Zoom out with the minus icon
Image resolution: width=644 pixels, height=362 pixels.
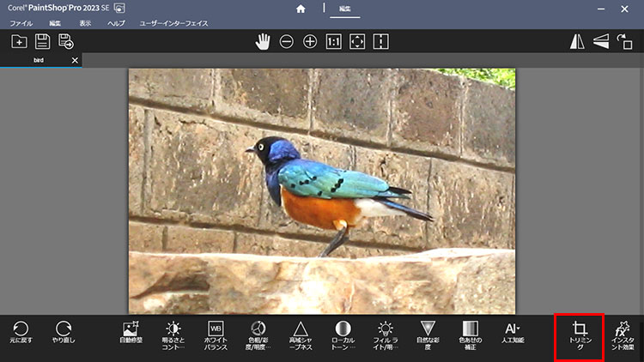(x=286, y=41)
